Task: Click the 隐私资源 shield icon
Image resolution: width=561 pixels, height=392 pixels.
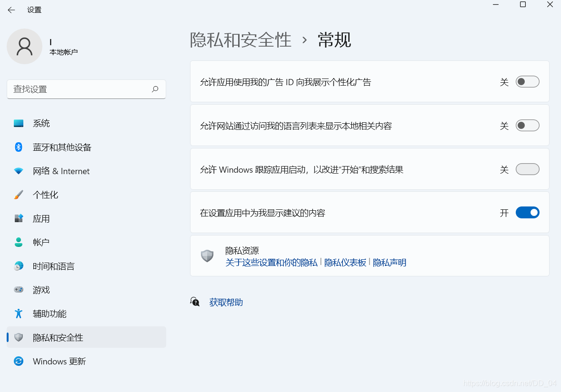Action: pyautogui.click(x=207, y=255)
